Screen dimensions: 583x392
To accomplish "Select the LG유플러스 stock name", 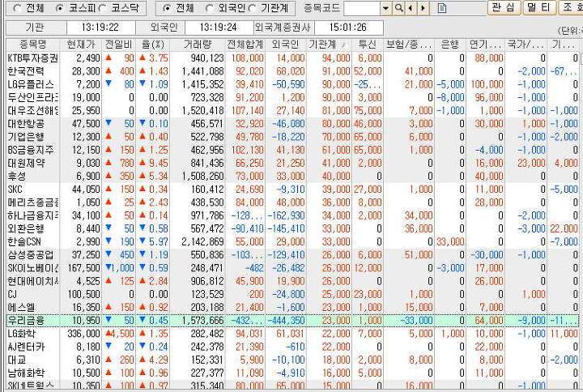I will pyautogui.click(x=31, y=84).
